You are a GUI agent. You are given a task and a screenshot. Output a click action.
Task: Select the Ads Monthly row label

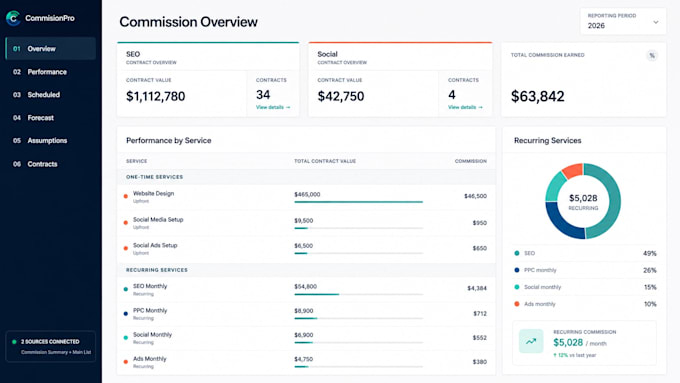click(x=149, y=359)
